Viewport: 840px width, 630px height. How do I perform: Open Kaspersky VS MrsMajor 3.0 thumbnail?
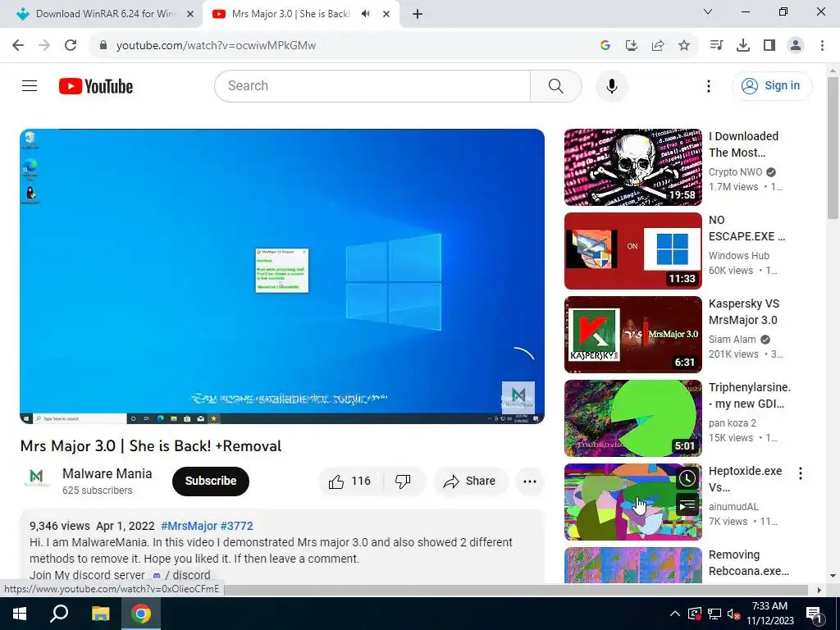pos(632,335)
